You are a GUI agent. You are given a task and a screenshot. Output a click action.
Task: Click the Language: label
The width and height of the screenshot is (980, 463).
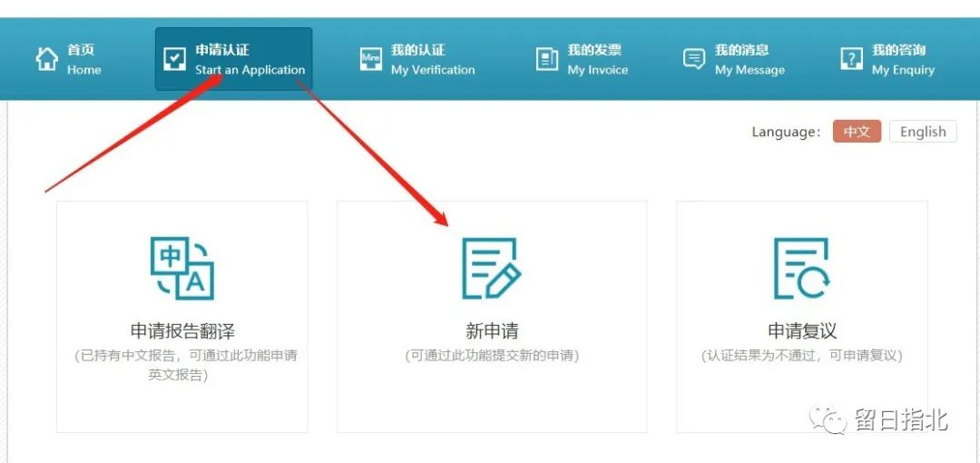click(786, 132)
